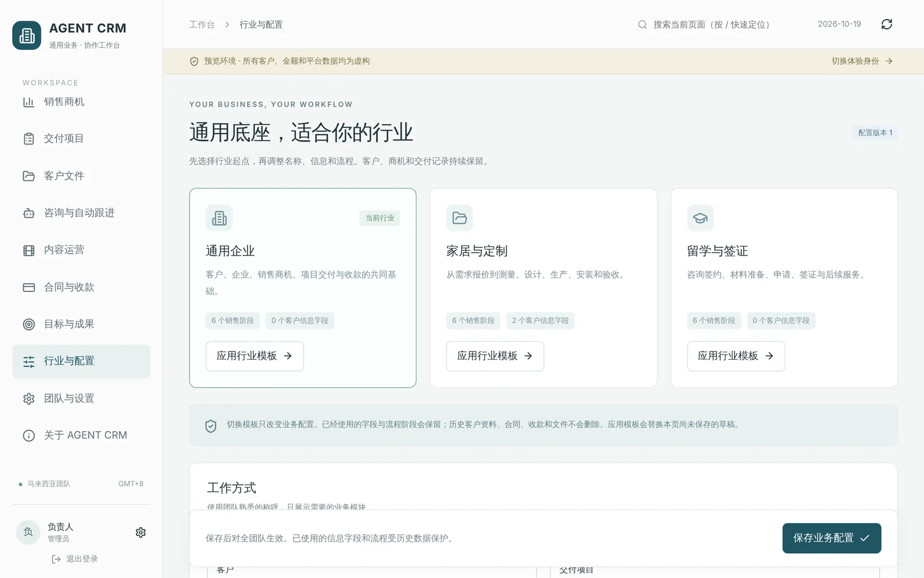Go to 客户文件 section
Viewport: 924px width, 578px height.
[x=81, y=176]
